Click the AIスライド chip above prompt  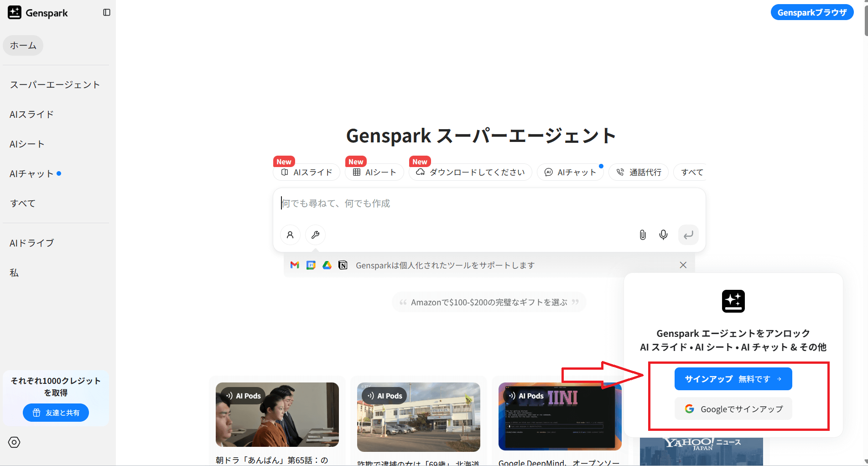(x=307, y=172)
